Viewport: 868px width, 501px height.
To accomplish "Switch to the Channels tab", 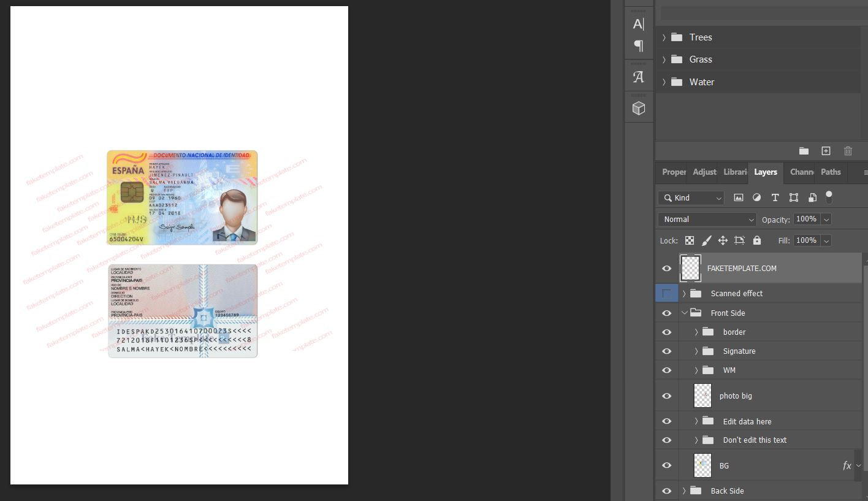I will (802, 172).
